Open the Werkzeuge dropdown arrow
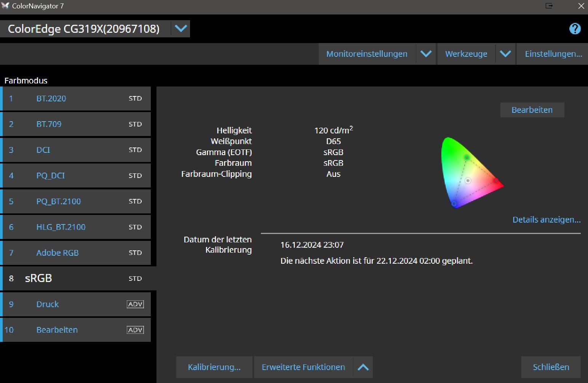The height and width of the screenshot is (383, 588). click(505, 54)
